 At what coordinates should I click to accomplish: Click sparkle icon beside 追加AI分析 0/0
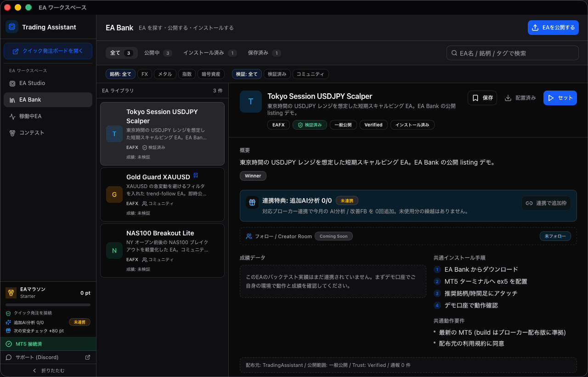(8, 322)
